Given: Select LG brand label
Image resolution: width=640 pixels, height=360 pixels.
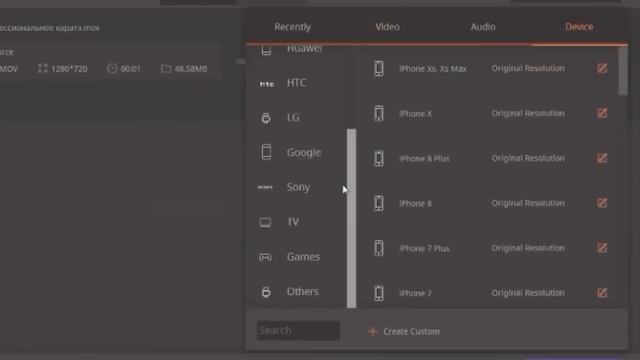Looking at the screenshot, I should 293,118.
